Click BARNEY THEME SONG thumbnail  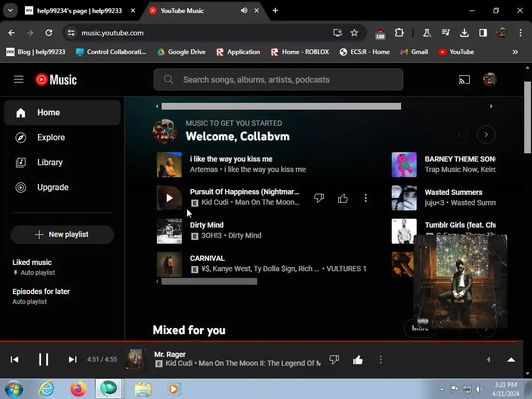pyautogui.click(x=404, y=165)
